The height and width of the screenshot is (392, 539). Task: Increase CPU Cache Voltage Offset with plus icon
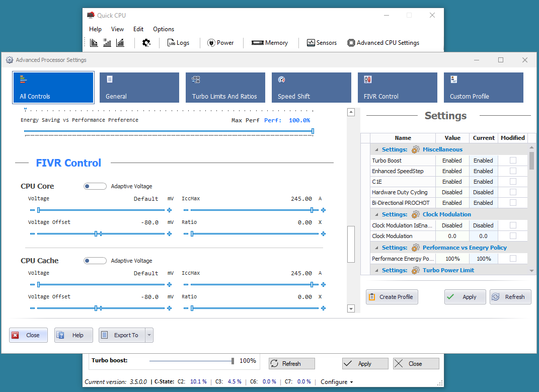point(169,308)
